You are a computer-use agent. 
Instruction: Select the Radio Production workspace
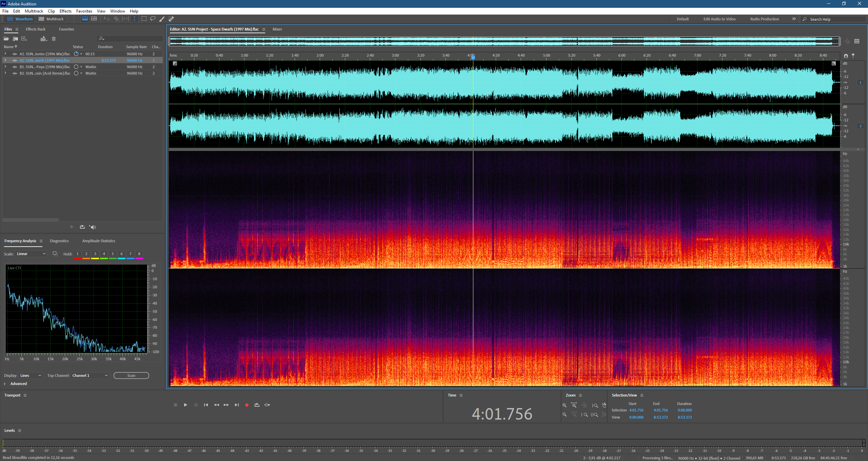[765, 19]
